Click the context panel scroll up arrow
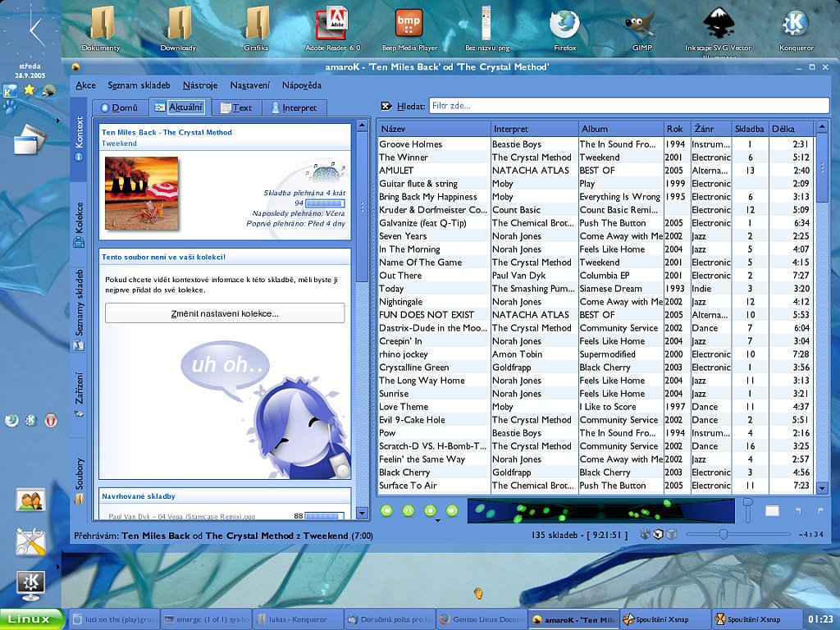This screenshot has width=840, height=630. click(362, 126)
